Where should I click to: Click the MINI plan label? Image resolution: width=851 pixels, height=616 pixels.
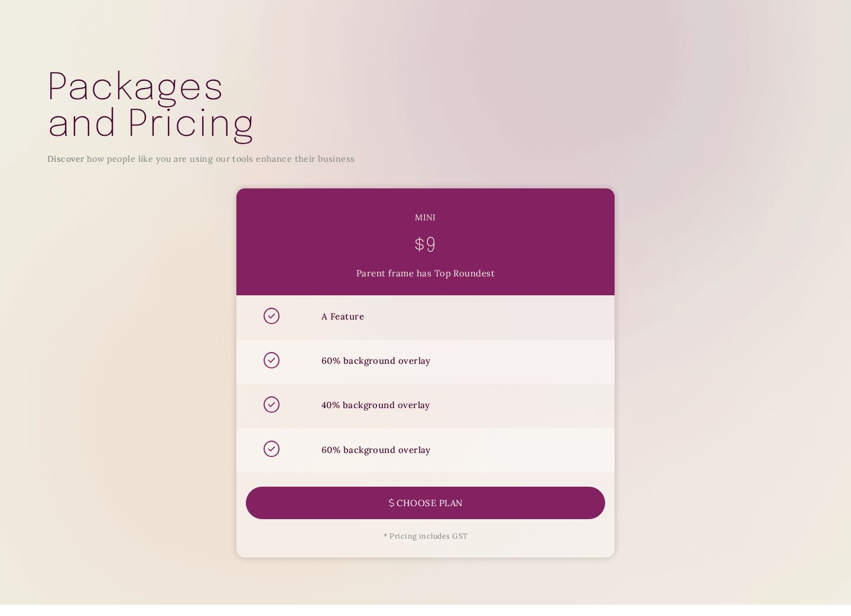[x=425, y=217]
